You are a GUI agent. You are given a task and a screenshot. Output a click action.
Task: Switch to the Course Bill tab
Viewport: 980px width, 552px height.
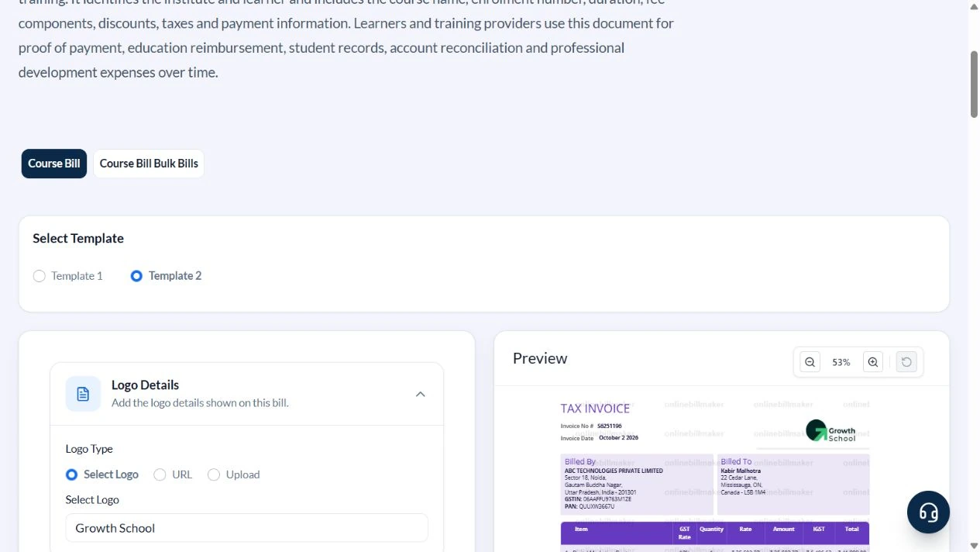[x=54, y=164]
